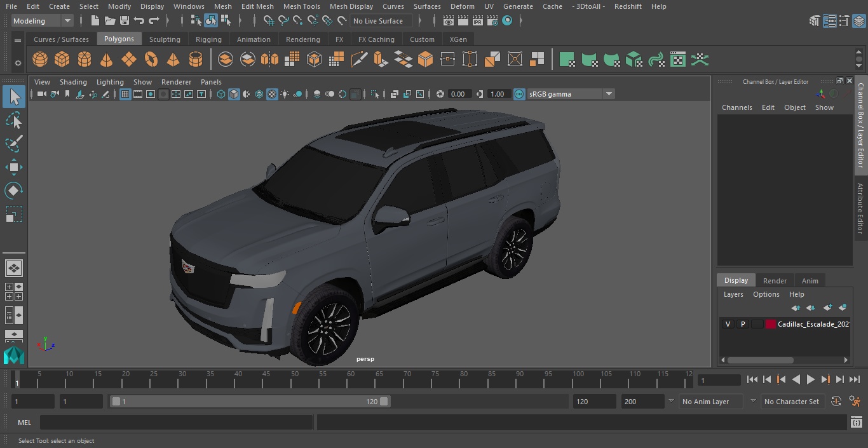Viewport: 868px width, 448px height.
Task: Open the Render Settings clapper-gear icon
Action: point(492,21)
